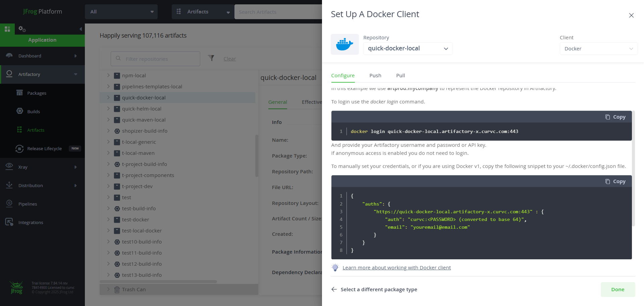This screenshot has height=306, width=644.
Task: Click the Done button
Action: click(618, 290)
